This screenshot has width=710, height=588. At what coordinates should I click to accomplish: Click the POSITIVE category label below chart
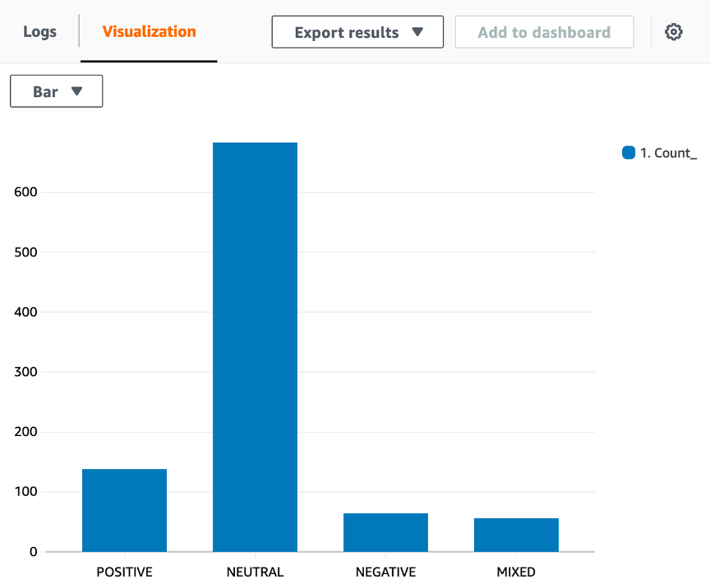(x=124, y=572)
